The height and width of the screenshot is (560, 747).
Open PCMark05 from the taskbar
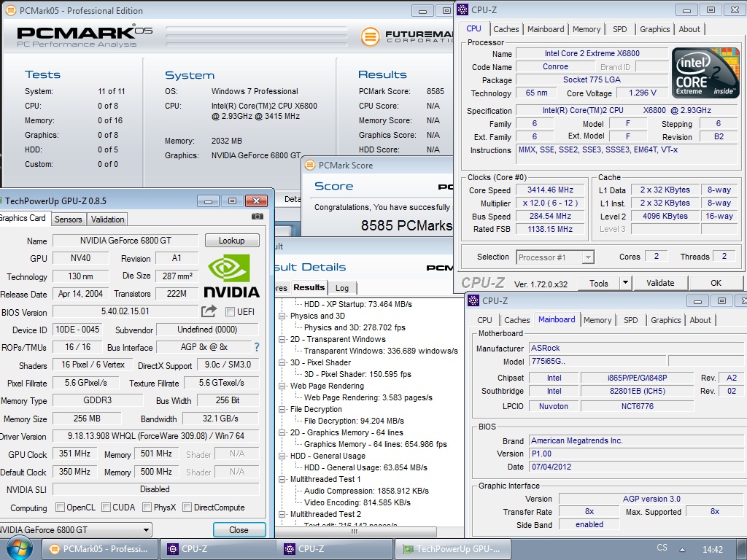click(x=99, y=549)
